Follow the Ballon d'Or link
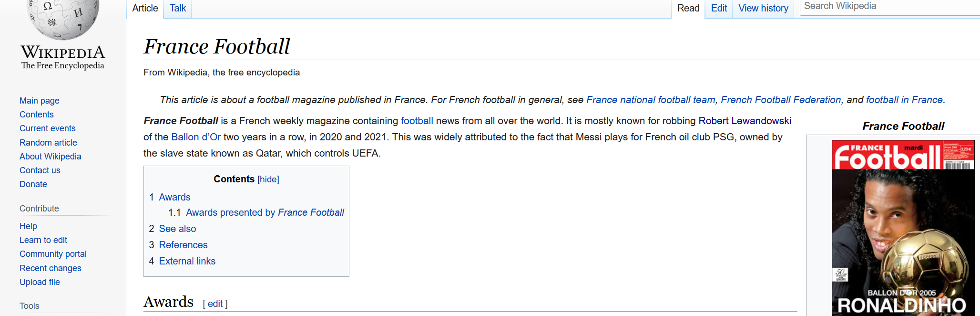Screen dimensions: 980x316 [x=196, y=137]
